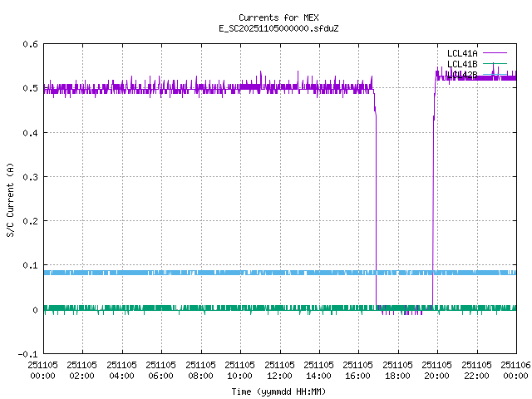
Task: Click the -0.1 y-axis tick label
Action: [x=26, y=354]
